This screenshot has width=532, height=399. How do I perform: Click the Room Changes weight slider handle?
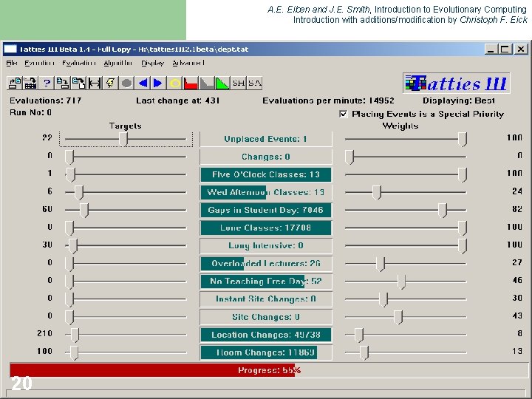coord(364,352)
